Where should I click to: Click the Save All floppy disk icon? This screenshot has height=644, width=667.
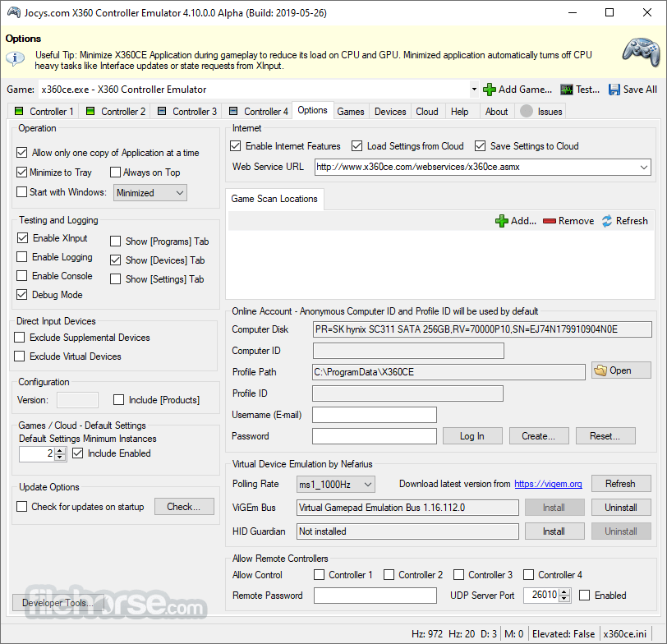614,90
